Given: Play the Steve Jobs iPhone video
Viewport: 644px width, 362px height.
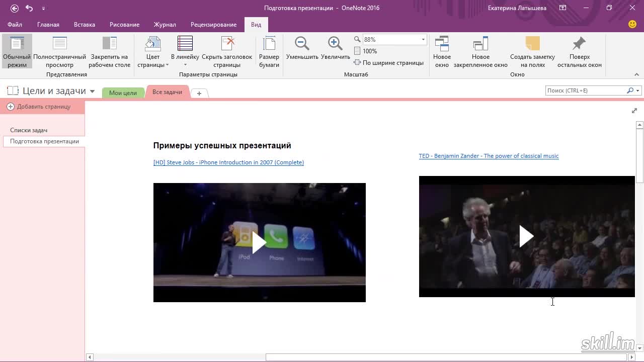Looking at the screenshot, I should coord(259,243).
